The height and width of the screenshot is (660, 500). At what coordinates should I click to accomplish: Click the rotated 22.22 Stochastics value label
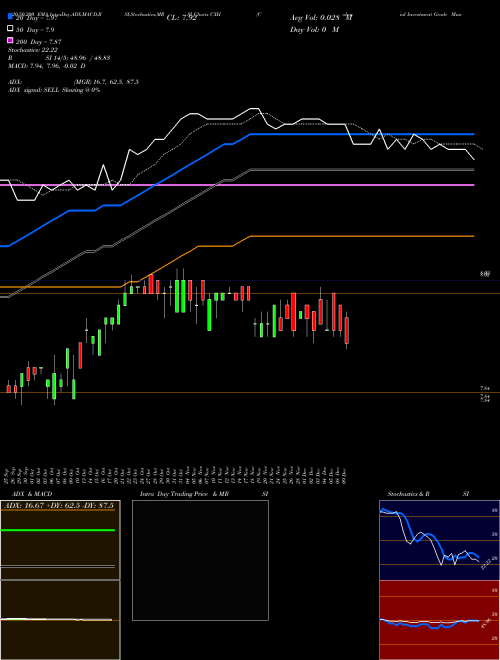point(486,564)
